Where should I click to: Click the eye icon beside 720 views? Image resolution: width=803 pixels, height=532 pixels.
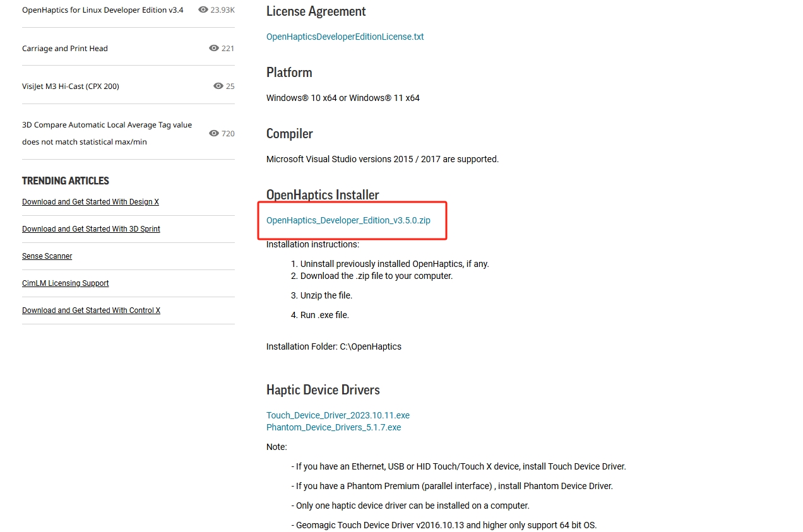point(214,133)
